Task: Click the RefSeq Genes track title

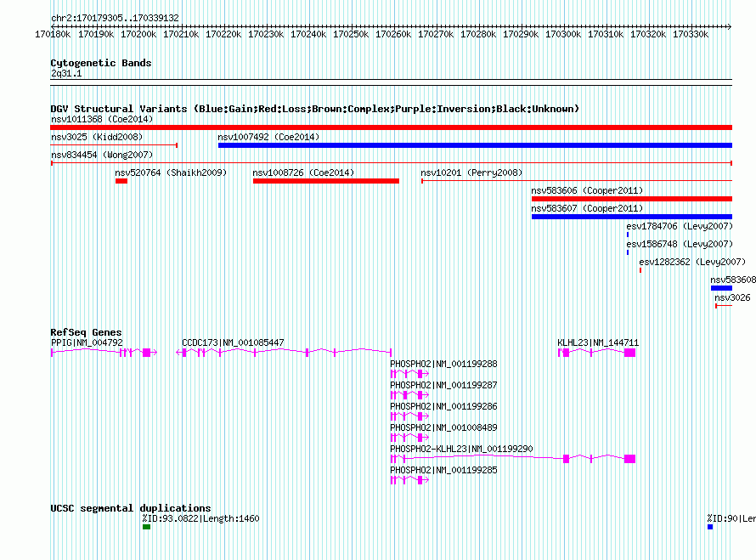Action: 86,332
